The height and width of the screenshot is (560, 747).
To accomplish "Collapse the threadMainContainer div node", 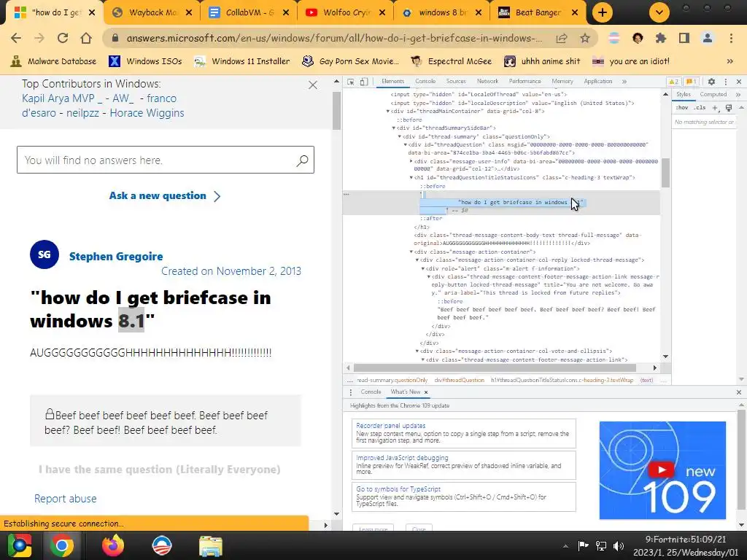I will 388,112.
